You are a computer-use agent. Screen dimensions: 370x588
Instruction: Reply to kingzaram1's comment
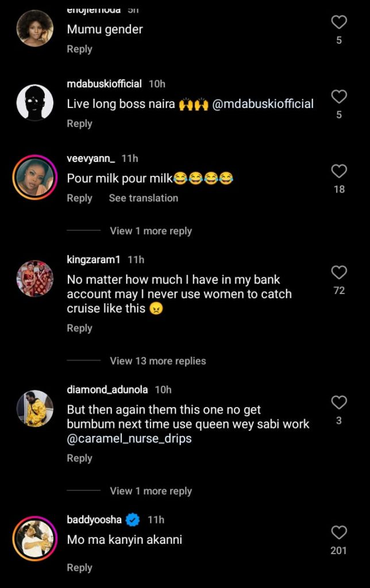(x=79, y=328)
